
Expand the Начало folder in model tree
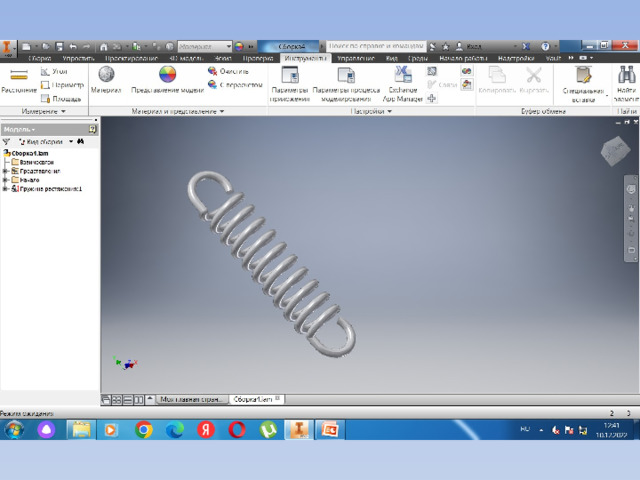(x=5, y=179)
